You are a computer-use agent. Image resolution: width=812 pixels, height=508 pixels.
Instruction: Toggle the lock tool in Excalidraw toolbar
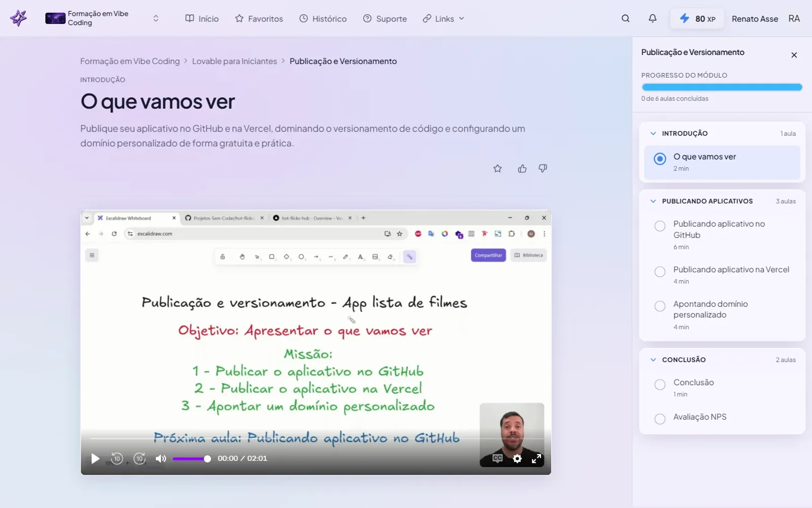tap(222, 257)
